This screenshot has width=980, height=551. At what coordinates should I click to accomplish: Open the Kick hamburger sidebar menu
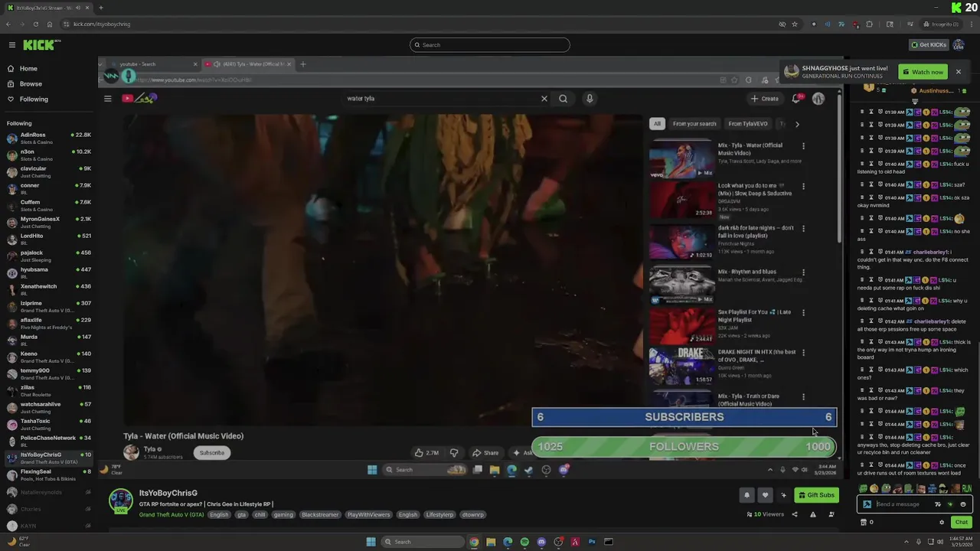(11, 45)
